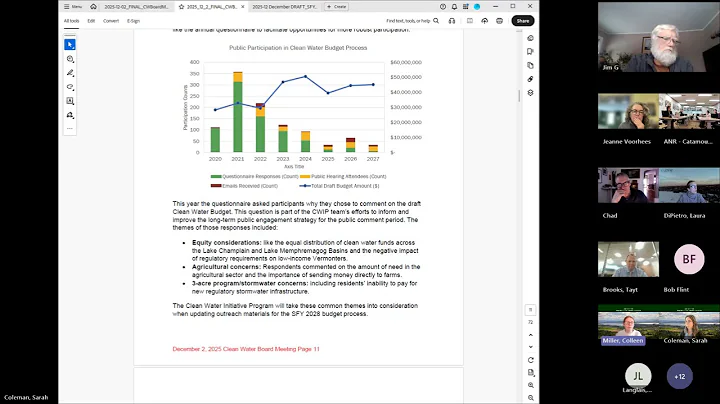Star the current document tab

tap(181, 7)
